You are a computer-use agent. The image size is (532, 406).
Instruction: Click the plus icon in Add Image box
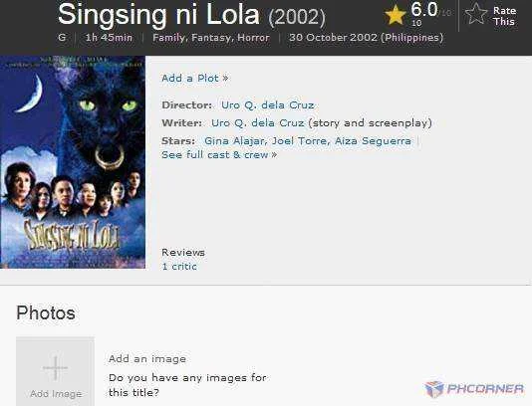click(x=56, y=368)
